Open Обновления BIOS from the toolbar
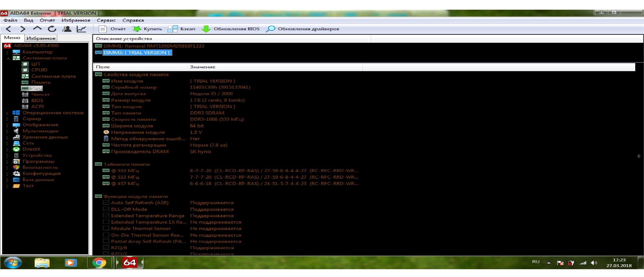This screenshot has height=277, width=644. coord(231,29)
